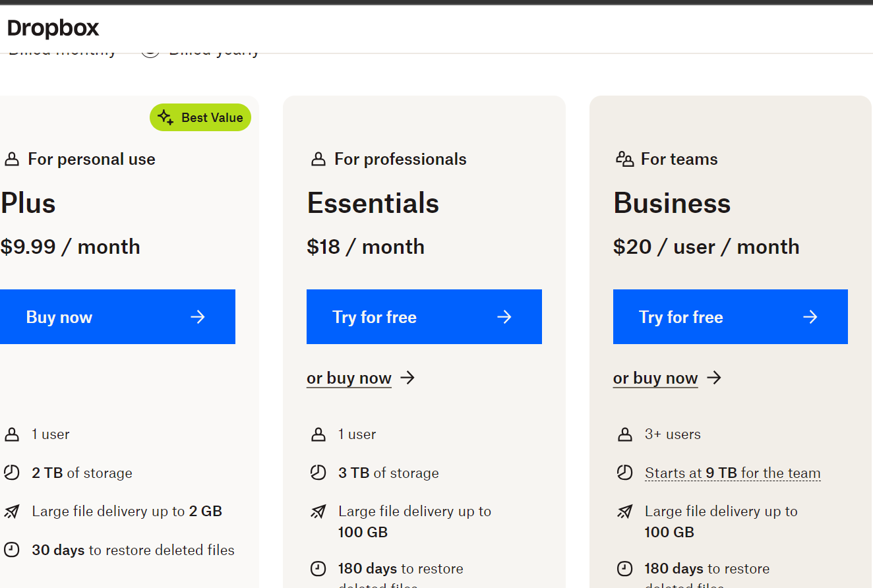Click the paper plane icon in the Business plan
This screenshot has width=873, height=588.
(x=624, y=511)
